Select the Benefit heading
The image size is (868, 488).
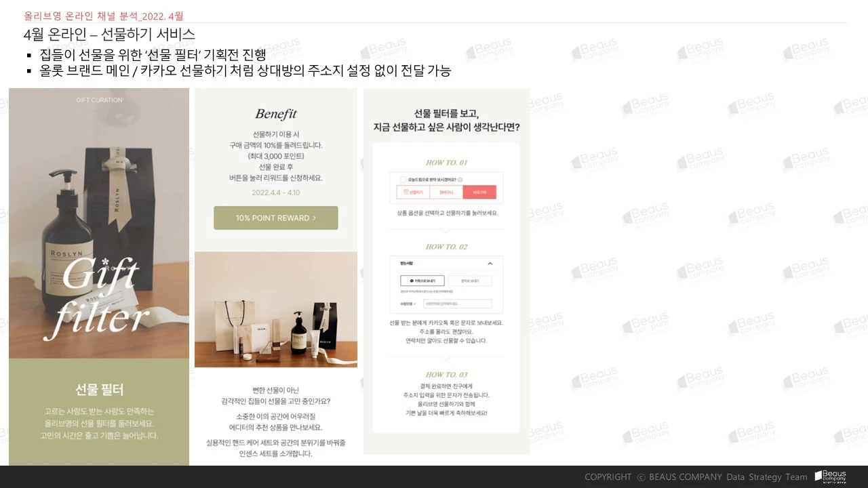click(276, 114)
